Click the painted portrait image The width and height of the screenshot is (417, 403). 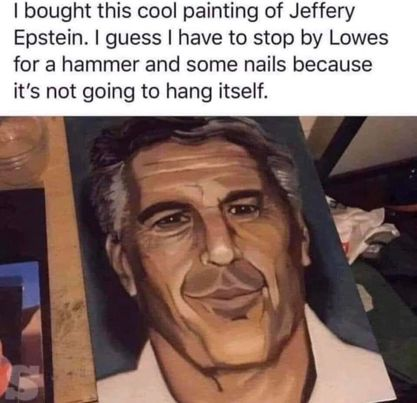(x=230, y=259)
